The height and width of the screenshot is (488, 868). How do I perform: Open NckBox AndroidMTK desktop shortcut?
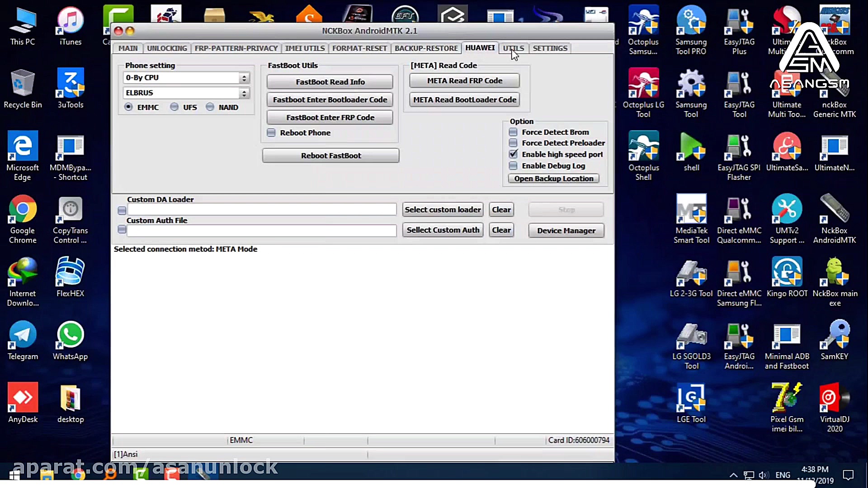click(x=835, y=219)
